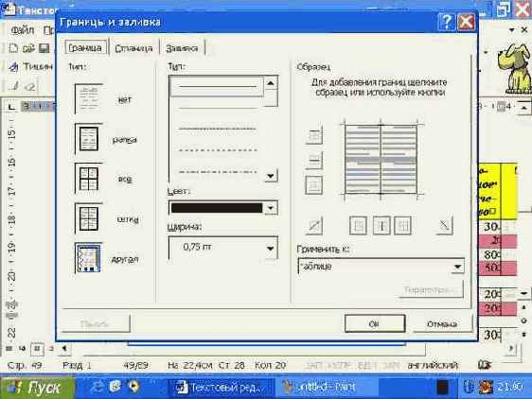The image size is (532, 399).
Task: Switch to the Заливка tab
Action: (x=182, y=48)
